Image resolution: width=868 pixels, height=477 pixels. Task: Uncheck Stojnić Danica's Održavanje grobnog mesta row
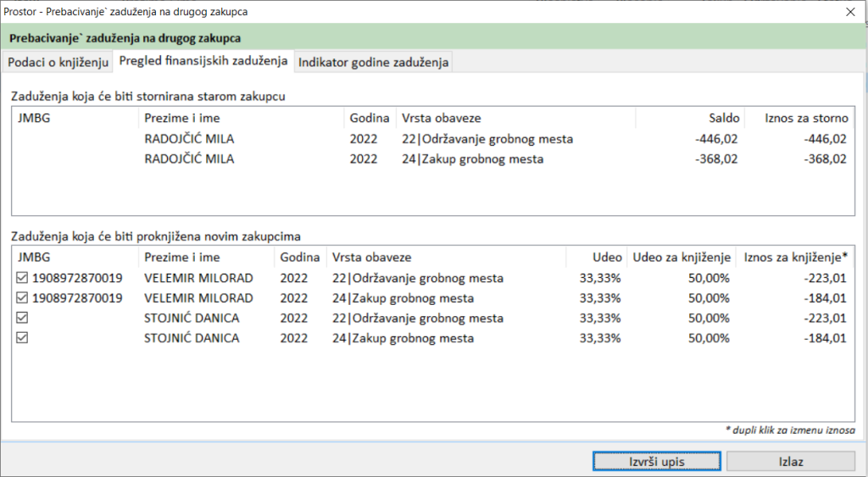click(x=22, y=319)
